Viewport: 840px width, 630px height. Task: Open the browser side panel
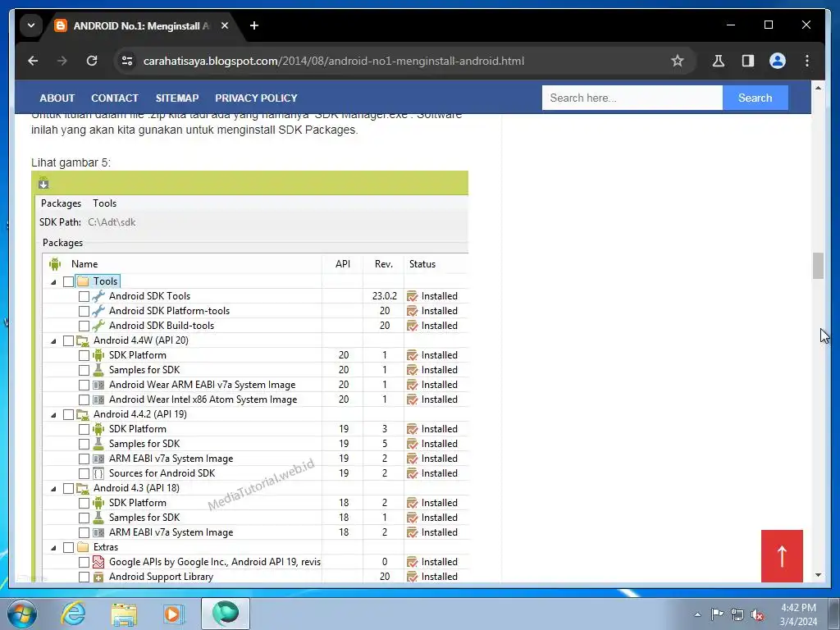point(748,61)
